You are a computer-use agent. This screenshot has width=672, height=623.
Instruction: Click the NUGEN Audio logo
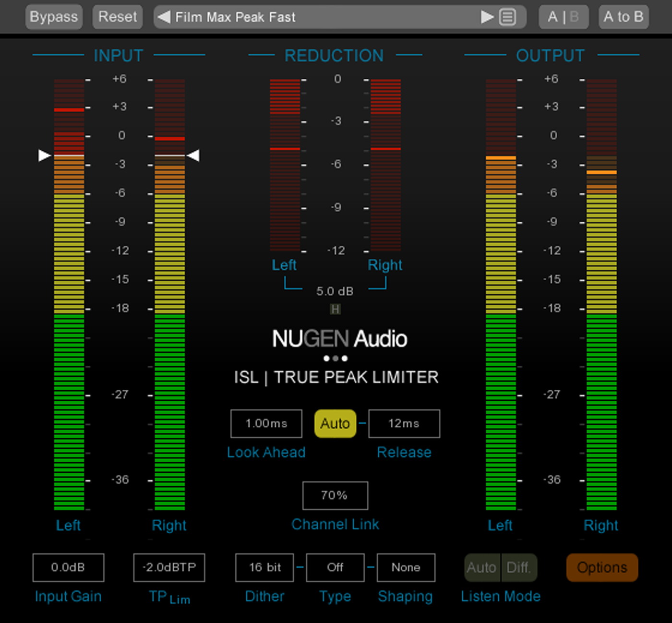(x=339, y=339)
